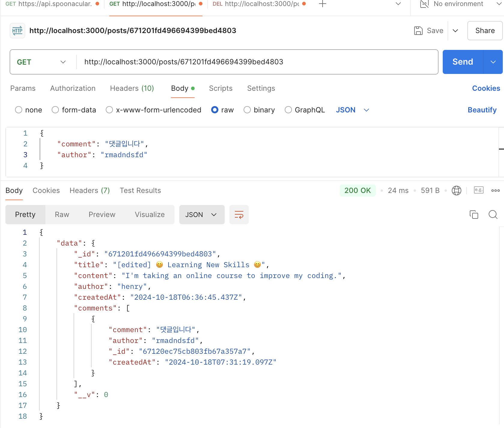Click the 24 ms response time
Screen dimensions: 504x428
tap(398, 191)
